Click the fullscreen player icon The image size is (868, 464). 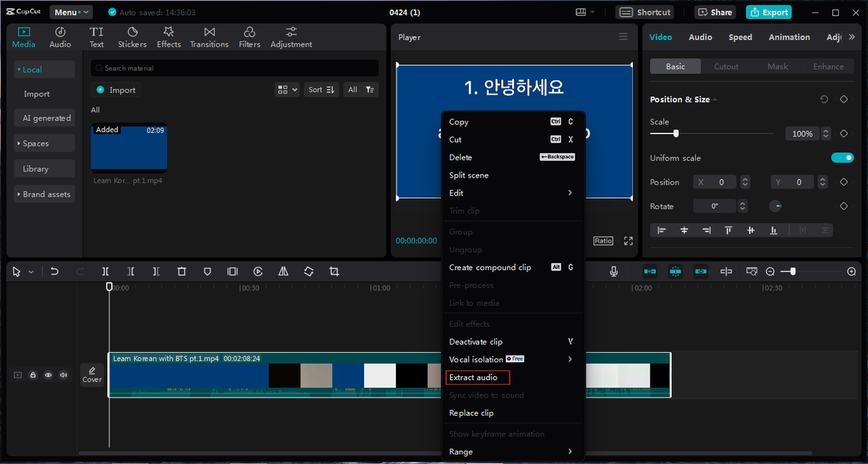coord(629,241)
